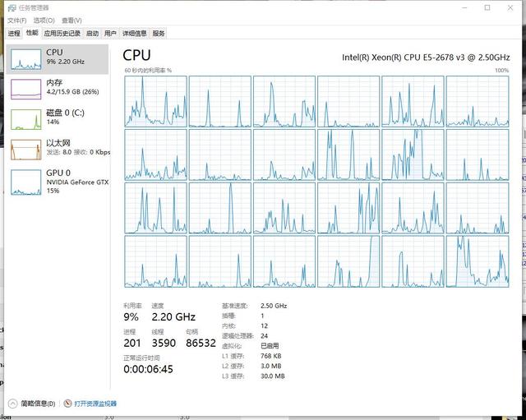Open the 文件(F) menu
526x420 pixels.
16,21
